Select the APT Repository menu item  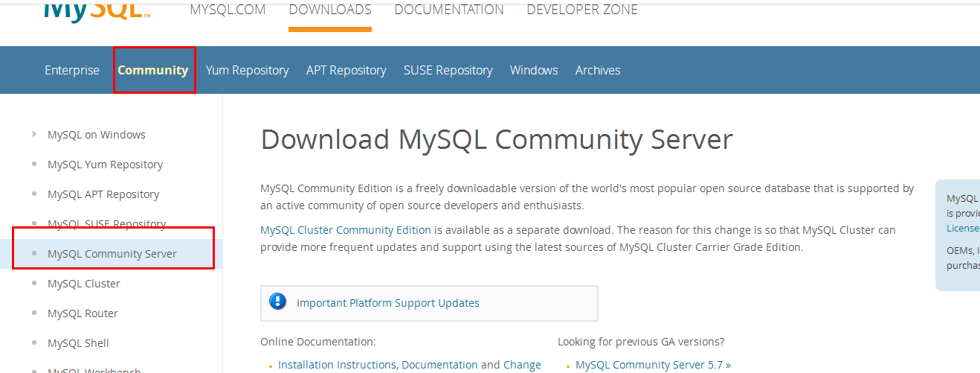point(346,70)
